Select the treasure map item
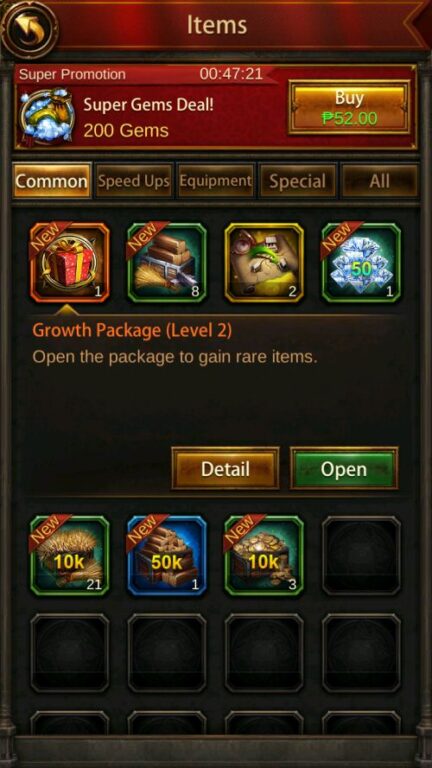Screen dimensions: 432x768 click(264, 263)
